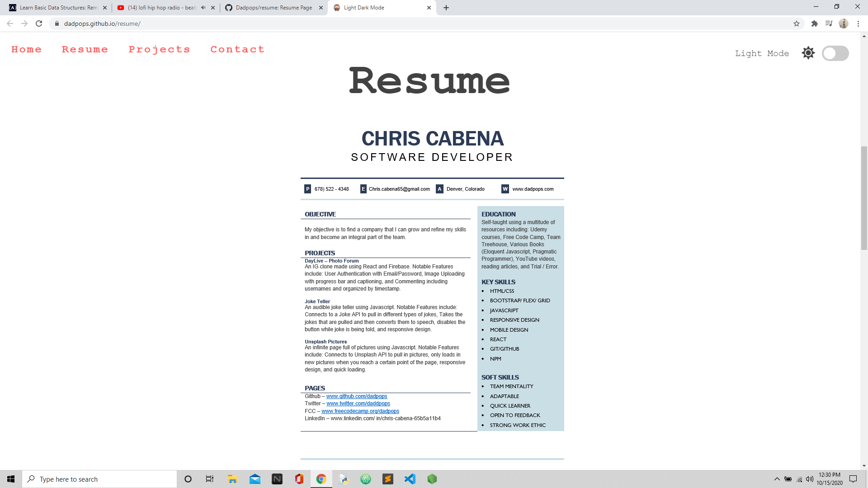868x488 pixels.
Task: Click the sun icon next to Light Mode
Action: pos(808,53)
